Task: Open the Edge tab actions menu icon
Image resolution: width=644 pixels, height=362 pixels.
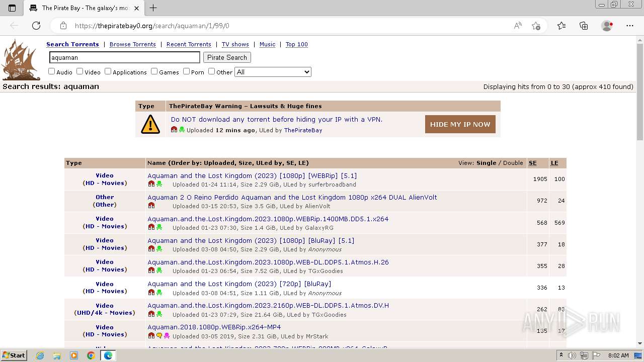Action: click(12, 8)
